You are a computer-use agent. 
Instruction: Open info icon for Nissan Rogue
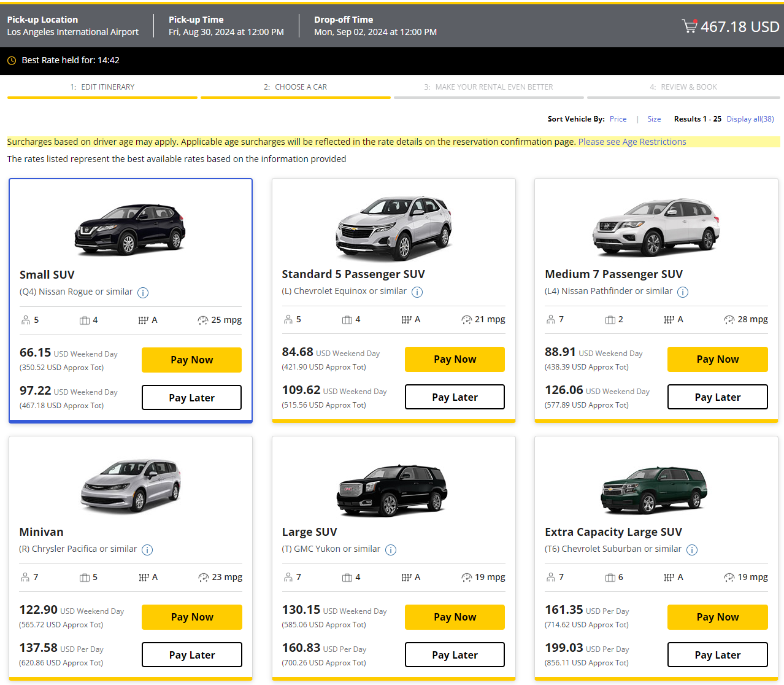143,293
